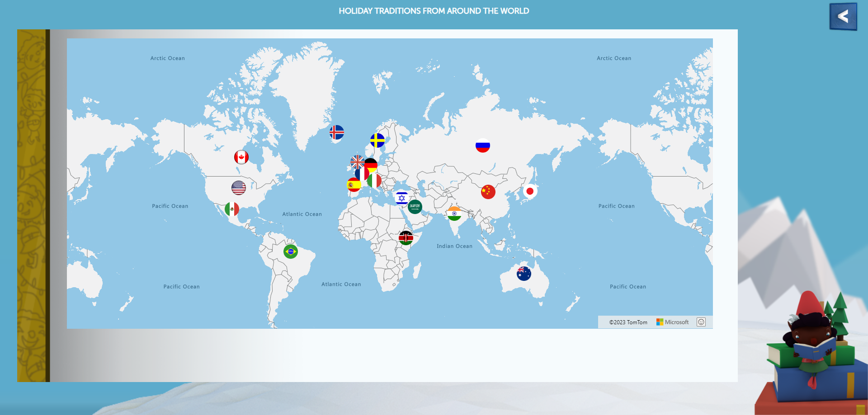Select the Japan flag pin
This screenshot has height=415, width=868.
pyautogui.click(x=530, y=191)
